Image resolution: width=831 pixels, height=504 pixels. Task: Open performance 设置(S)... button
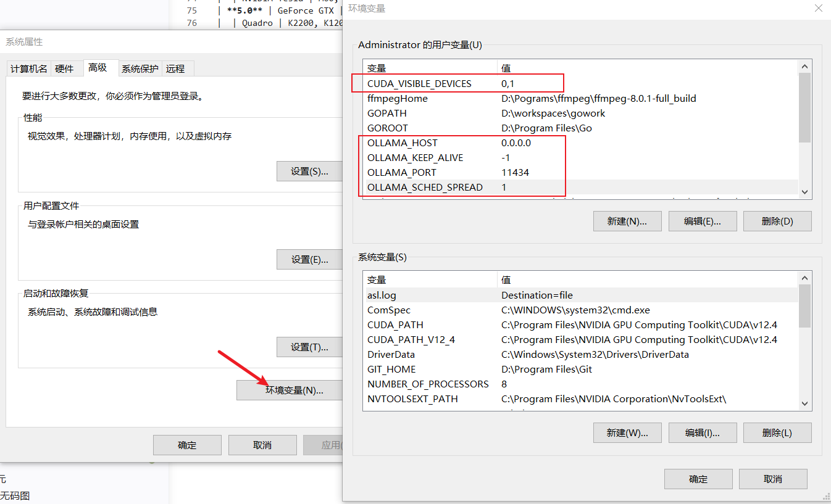[309, 171]
